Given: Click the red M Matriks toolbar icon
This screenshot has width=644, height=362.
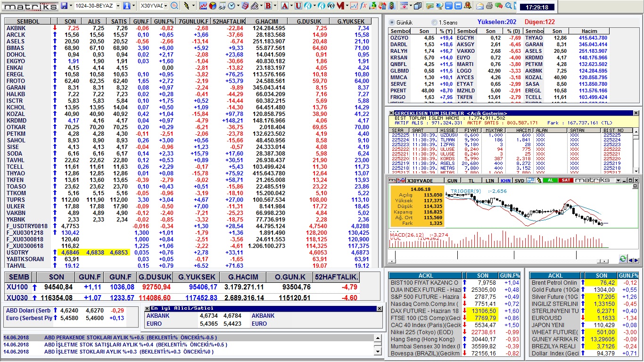Looking at the screenshot, I should tap(340, 6).
